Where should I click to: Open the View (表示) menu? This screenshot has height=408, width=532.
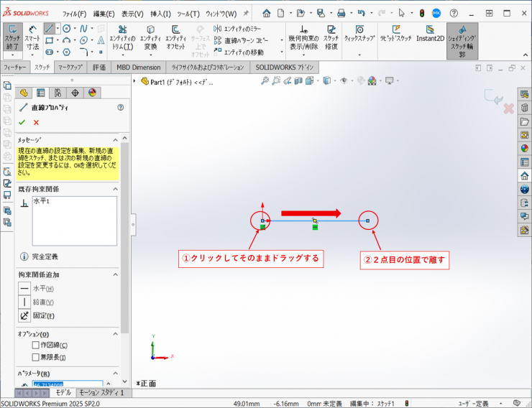pyautogui.click(x=133, y=14)
